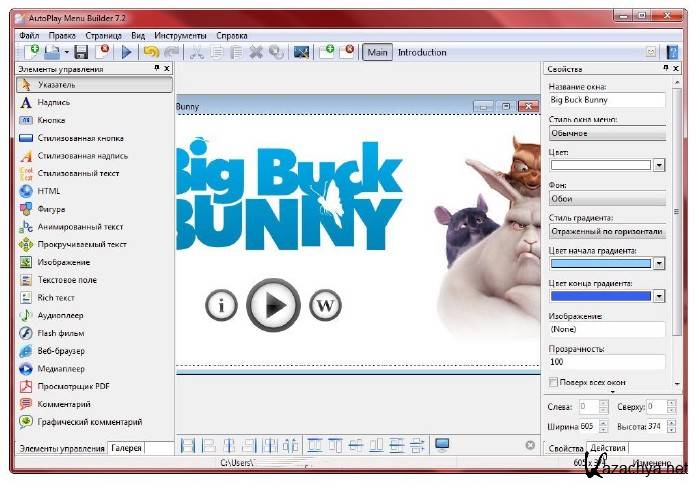Pick the Просмотрщик PDF control

pyautogui.click(x=72, y=387)
